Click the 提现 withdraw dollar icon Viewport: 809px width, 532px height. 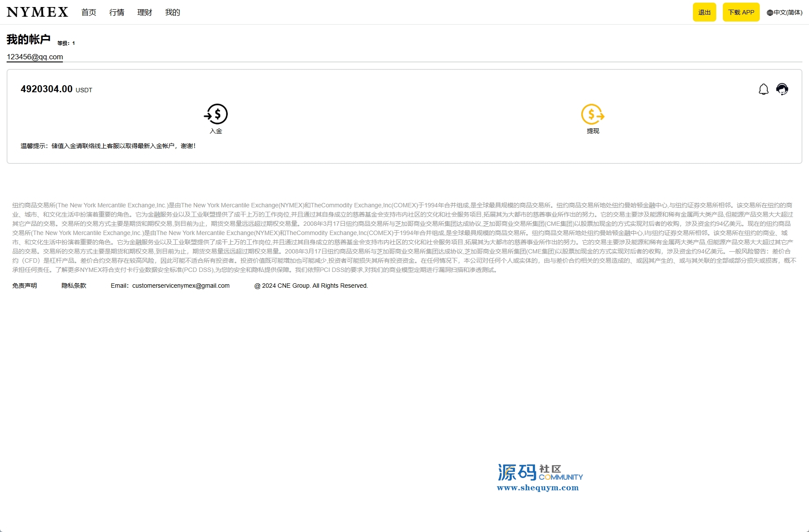[x=593, y=115]
